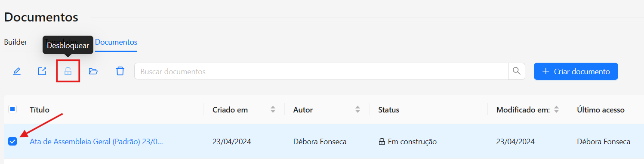Click the Desbloquear unlock icon
This screenshot has width=644, height=164.
coord(68,71)
